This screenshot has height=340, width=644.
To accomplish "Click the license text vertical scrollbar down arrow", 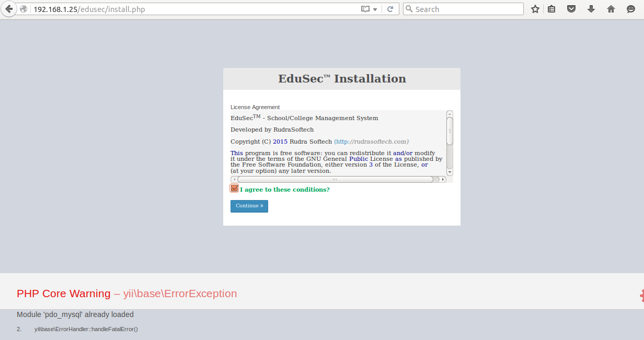I will [x=449, y=172].
